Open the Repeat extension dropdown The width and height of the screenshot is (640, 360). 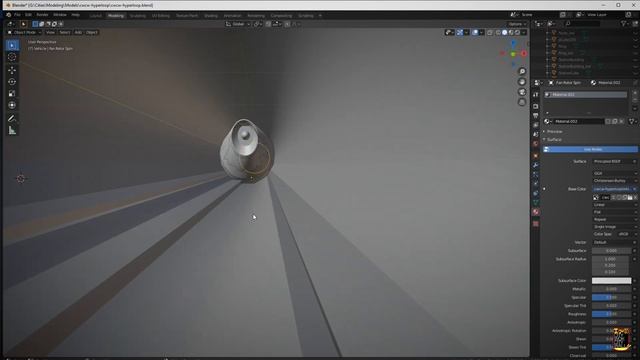615,219
